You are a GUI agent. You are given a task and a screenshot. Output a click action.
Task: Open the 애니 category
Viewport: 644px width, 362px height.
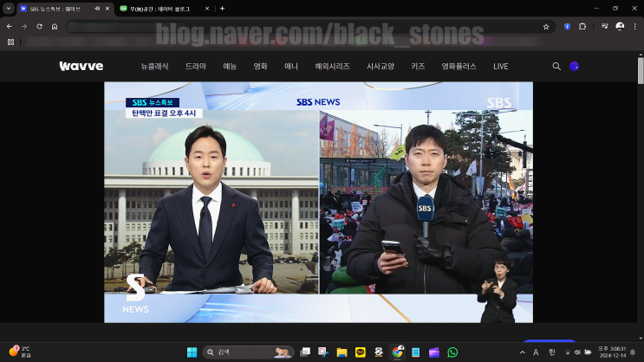(x=290, y=66)
